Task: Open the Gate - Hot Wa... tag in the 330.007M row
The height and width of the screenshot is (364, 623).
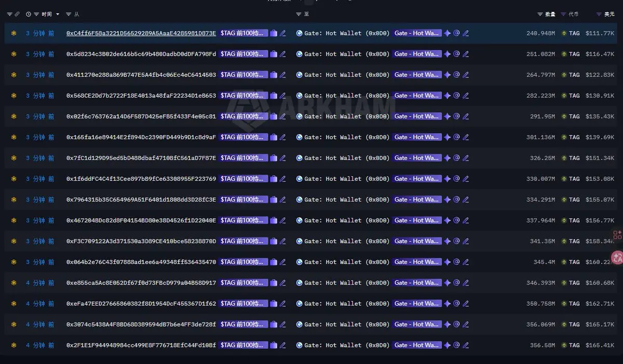Action: [x=417, y=179]
